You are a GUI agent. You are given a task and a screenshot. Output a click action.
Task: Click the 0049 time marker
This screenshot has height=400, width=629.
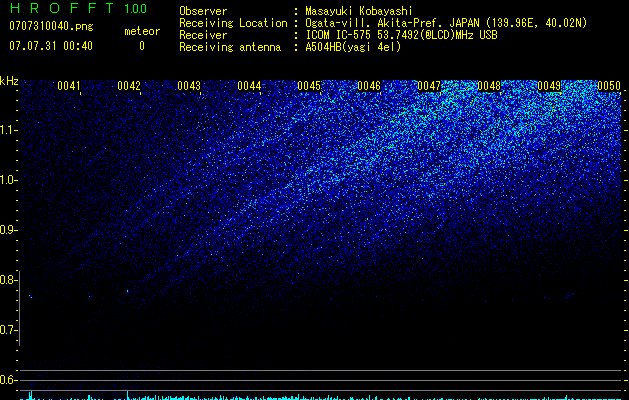click(549, 86)
